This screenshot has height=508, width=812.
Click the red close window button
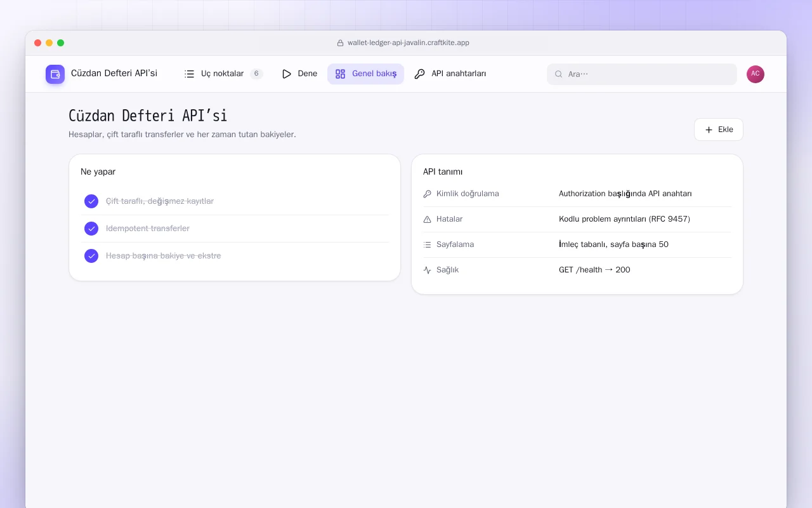click(38, 43)
